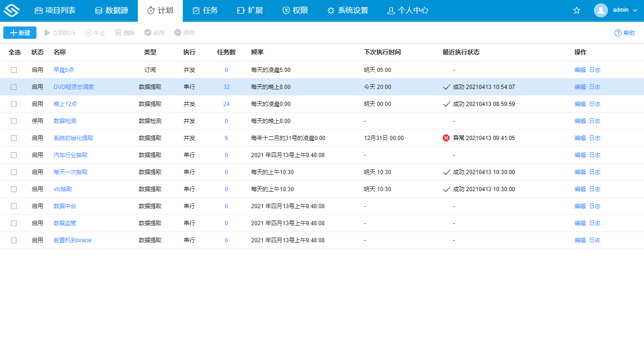Click the 删除 trash icon in the toolbar

(117, 33)
